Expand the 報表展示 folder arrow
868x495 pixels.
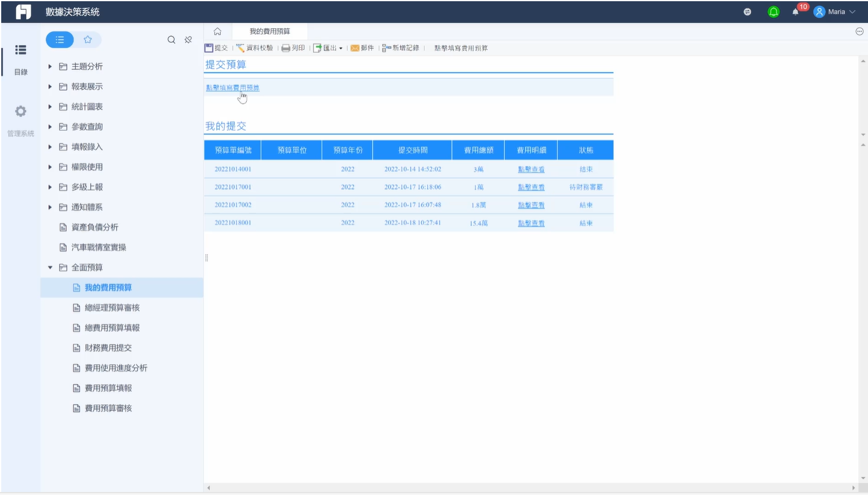[x=51, y=87]
